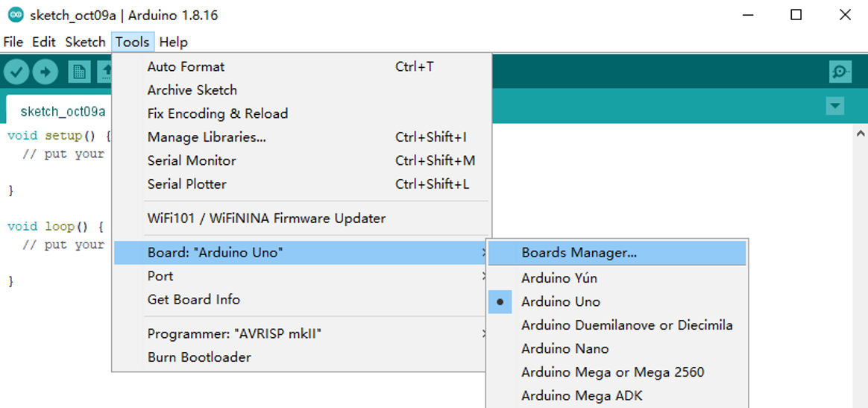Open Manage Libraries...

(302, 137)
